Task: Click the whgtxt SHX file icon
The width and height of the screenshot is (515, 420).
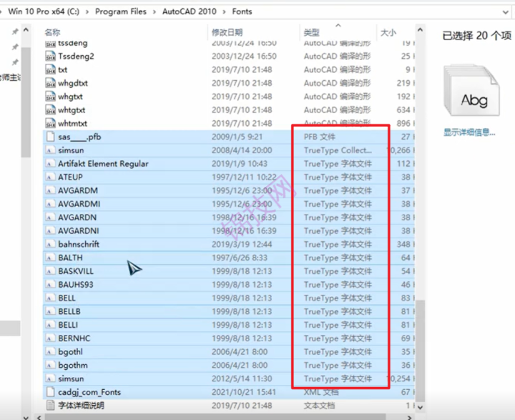Action: [50, 97]
